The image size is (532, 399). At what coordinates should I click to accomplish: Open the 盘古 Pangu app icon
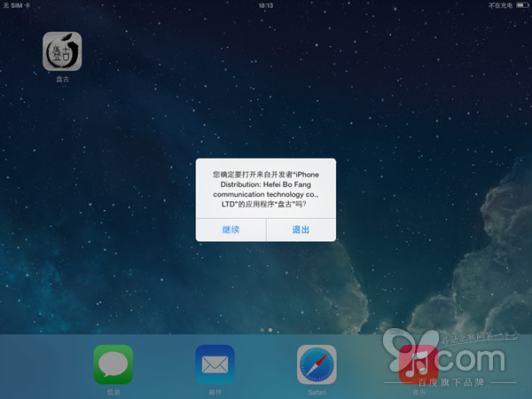click(x=62, y=51)
